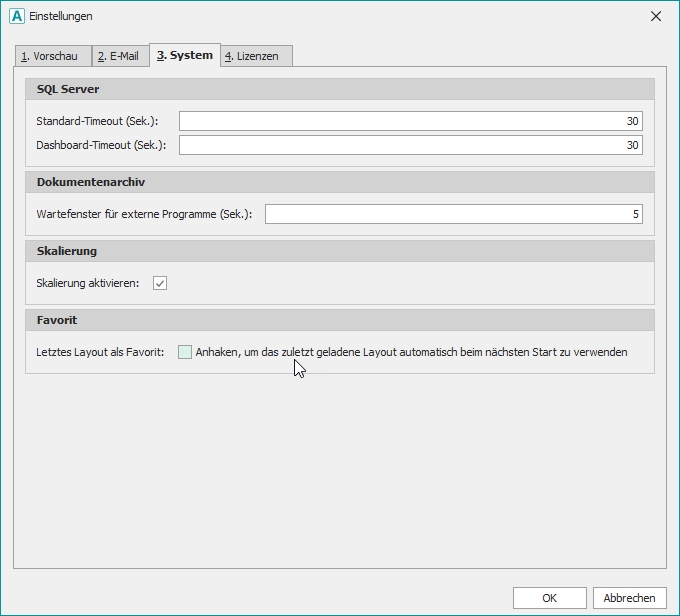Select the System tab
This screenshot has width=680, height=616.
pos(185,55)
